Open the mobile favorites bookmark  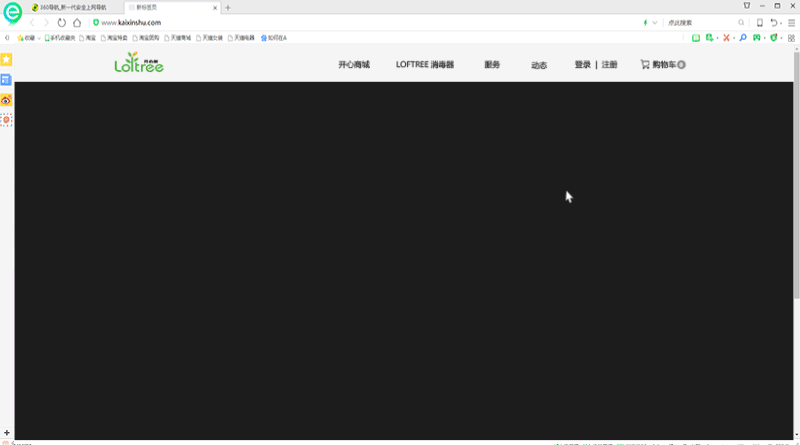pos(60,38)
